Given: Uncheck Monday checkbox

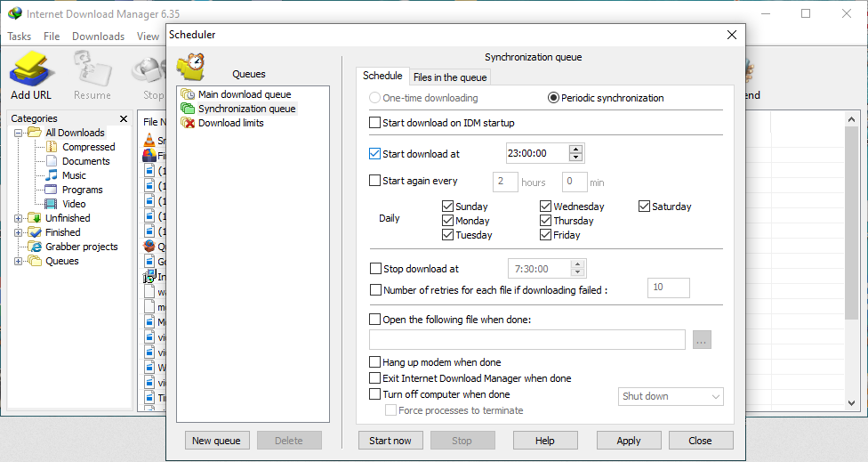Looking at the screenshot, I should pyautogui.click(x=448, y=221).
